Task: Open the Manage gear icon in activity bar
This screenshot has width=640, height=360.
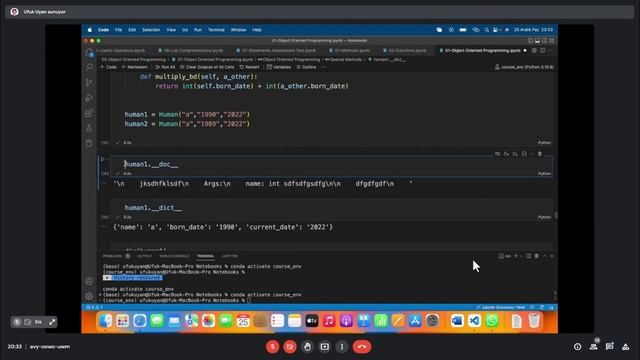Action: tap(89, 296)
